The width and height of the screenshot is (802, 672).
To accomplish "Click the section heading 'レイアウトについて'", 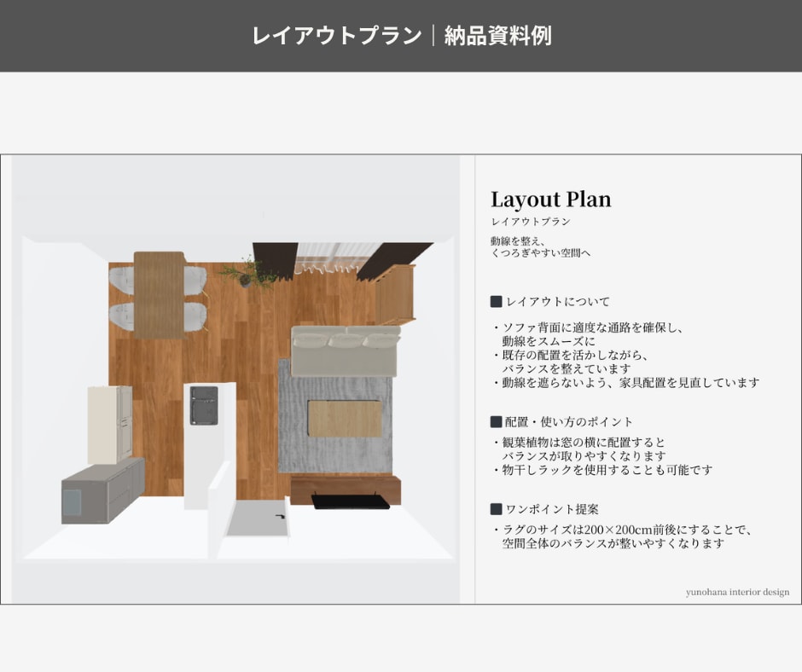I will pos(557,302).
